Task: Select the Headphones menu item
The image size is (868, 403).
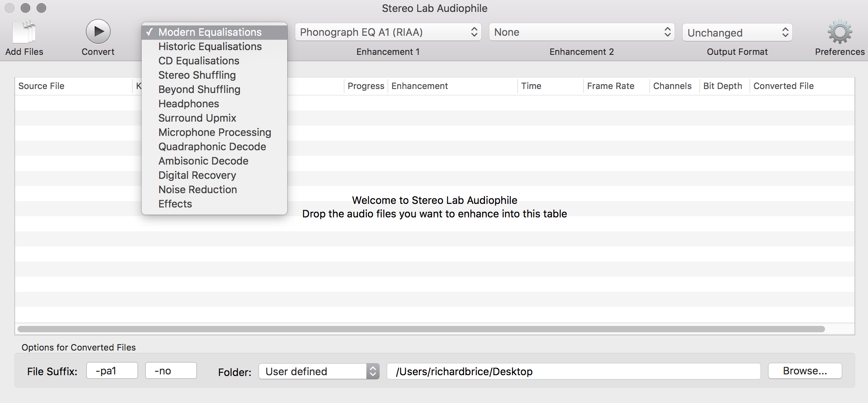Action: [214, 104]
